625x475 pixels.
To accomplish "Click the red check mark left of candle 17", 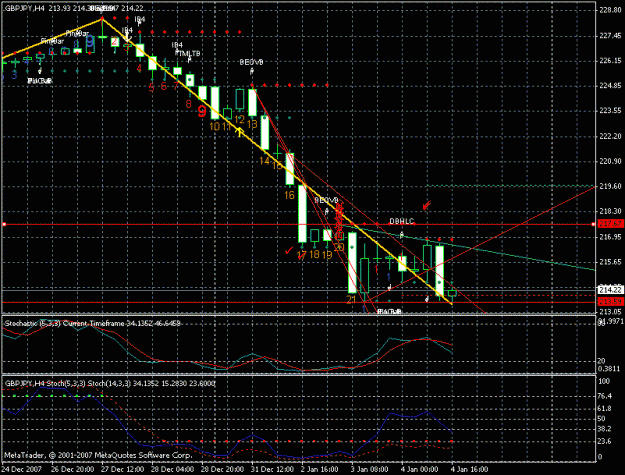I will tap(289, 251).
